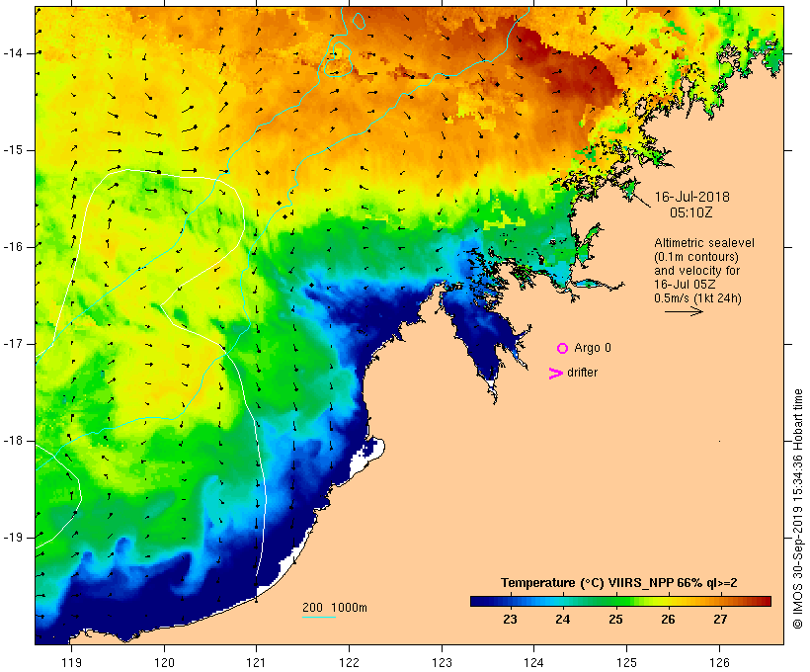Click the latitude axis label -16
Viewport: 810px width, 672px height.
point(13,247)
